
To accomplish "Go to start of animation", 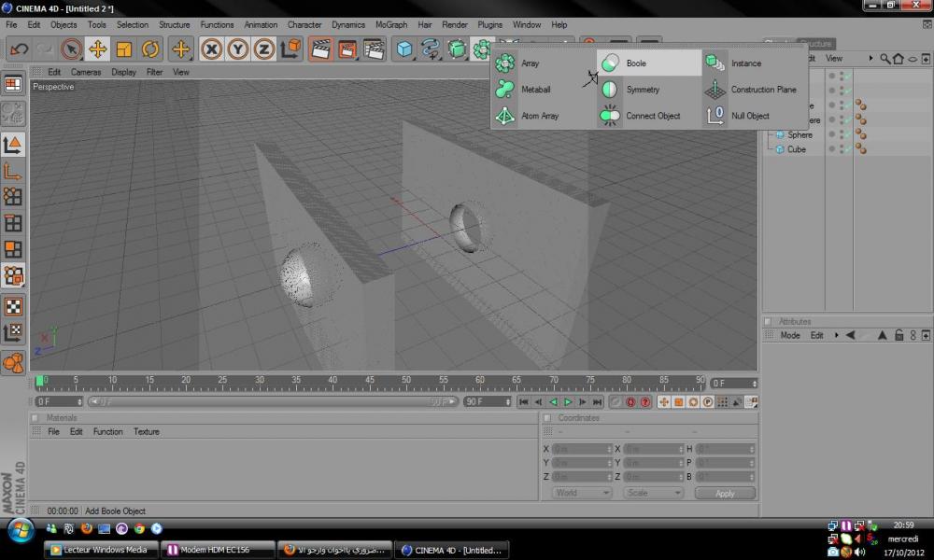I will (524, 402).
